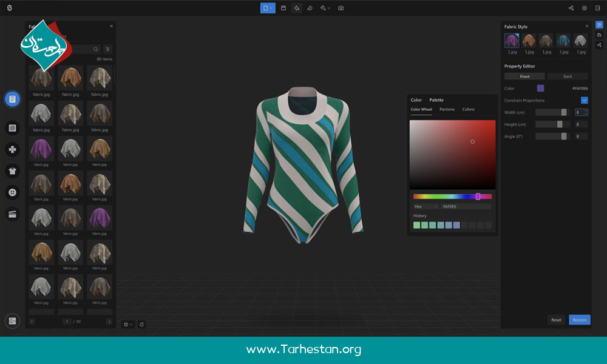The image size is (607, 364).
Task: Open the fabric library filter
Action: tap(107, 49)
